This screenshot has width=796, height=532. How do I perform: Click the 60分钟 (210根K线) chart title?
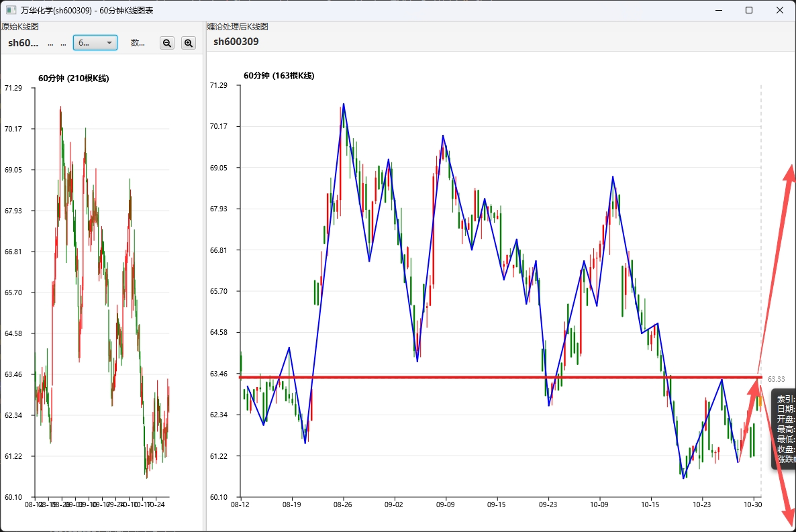pos(74,78)
